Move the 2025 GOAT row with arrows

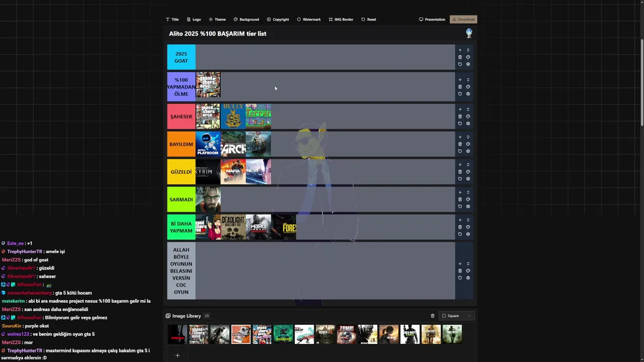click(x=468, y=50)
